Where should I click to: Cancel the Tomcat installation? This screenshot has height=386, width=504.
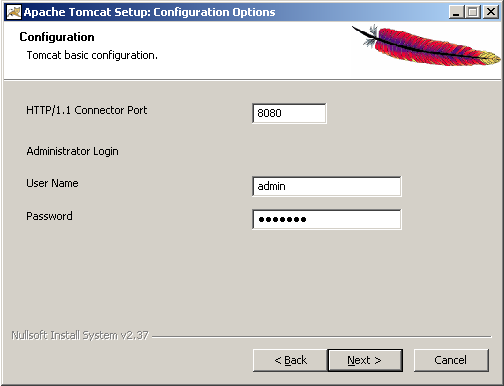451,360
